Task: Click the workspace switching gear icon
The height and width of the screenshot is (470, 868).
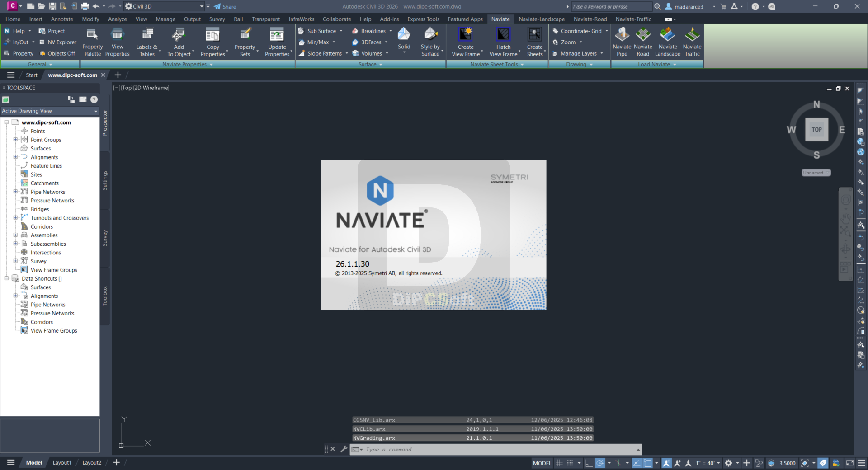Action: 728,463
